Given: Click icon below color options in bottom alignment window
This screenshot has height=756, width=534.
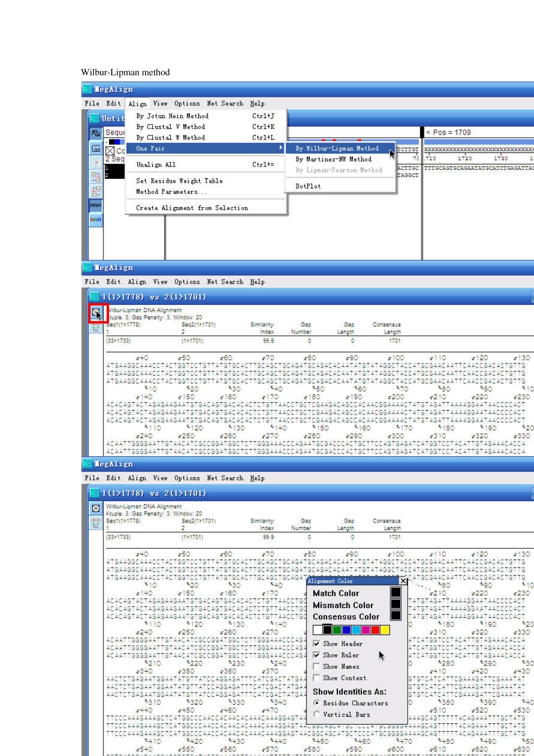Looking at the screenshot, I should coord(96,523).
